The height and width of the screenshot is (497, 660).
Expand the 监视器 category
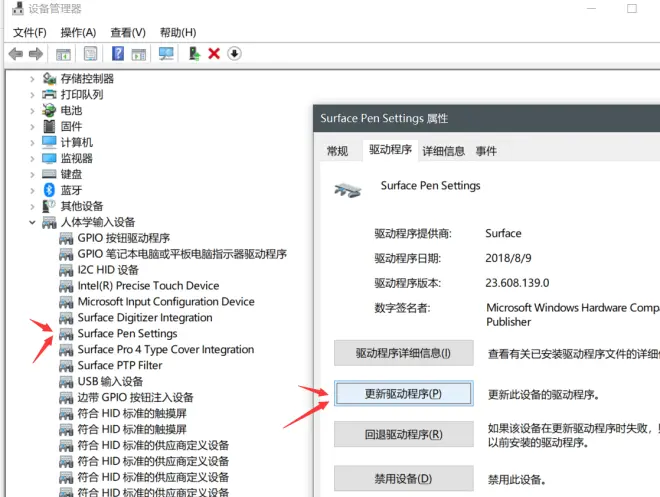pyautogui.click(x=32, y=159)
